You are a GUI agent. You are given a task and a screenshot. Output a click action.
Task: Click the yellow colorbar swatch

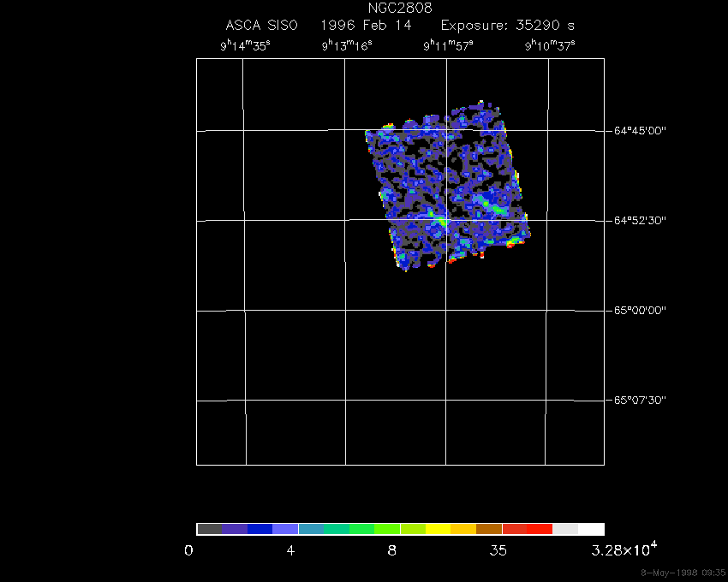(439, 529)
